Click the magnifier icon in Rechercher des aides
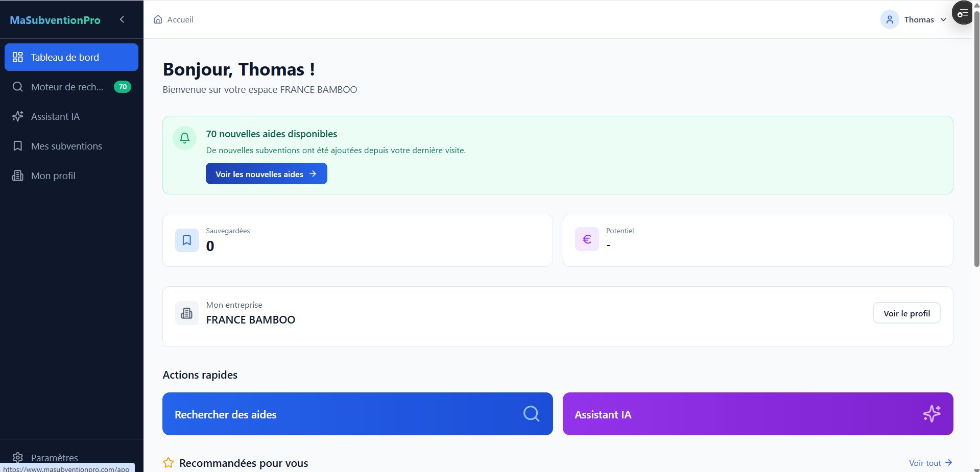Image resolution: width=980 pixels, height=472 pixels. click(x=532, y=413)
